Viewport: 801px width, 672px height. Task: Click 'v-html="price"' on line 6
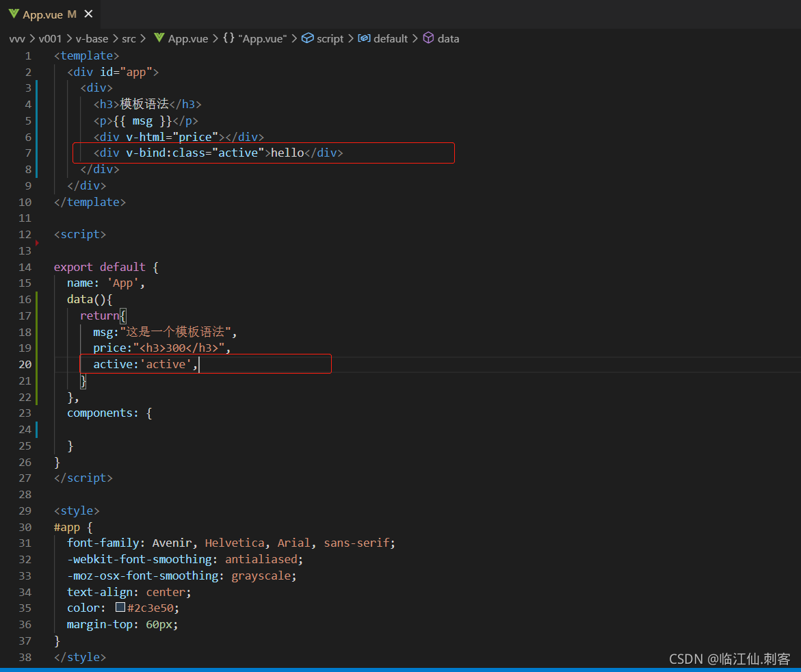(x=172, y=137)
